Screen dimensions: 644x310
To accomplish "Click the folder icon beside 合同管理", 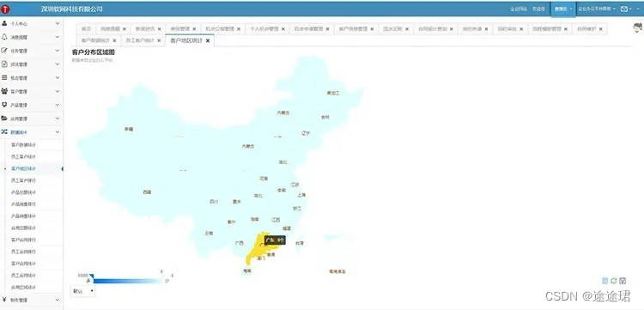I will pos(4,119).
